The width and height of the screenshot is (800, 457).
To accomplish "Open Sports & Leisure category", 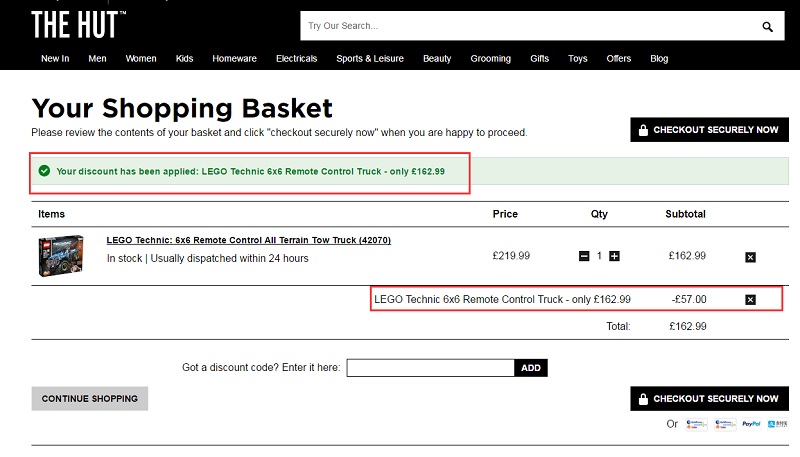I will (370, 59).
